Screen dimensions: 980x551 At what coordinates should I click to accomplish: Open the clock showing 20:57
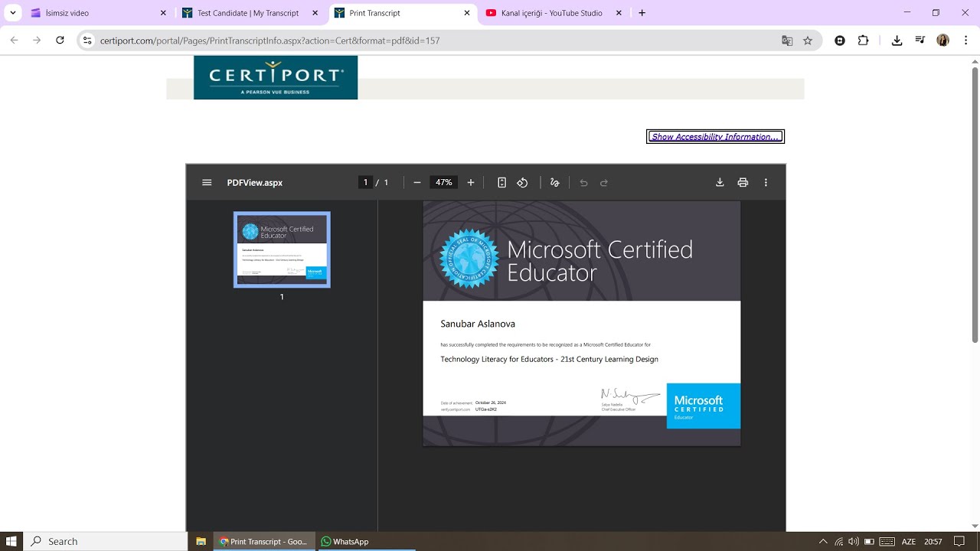pos(933,542)
